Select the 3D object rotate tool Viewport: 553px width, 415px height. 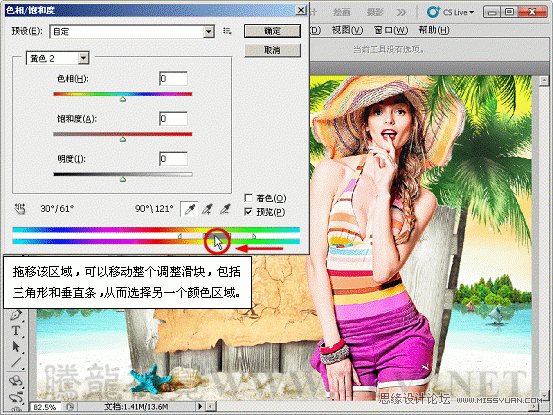pyautogui.click(x=16, y=381)
